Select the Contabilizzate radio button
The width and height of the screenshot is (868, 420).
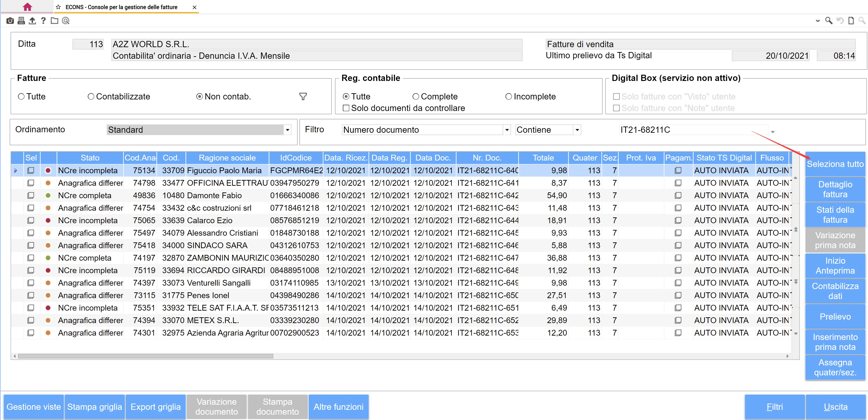(x=91, y=97)
